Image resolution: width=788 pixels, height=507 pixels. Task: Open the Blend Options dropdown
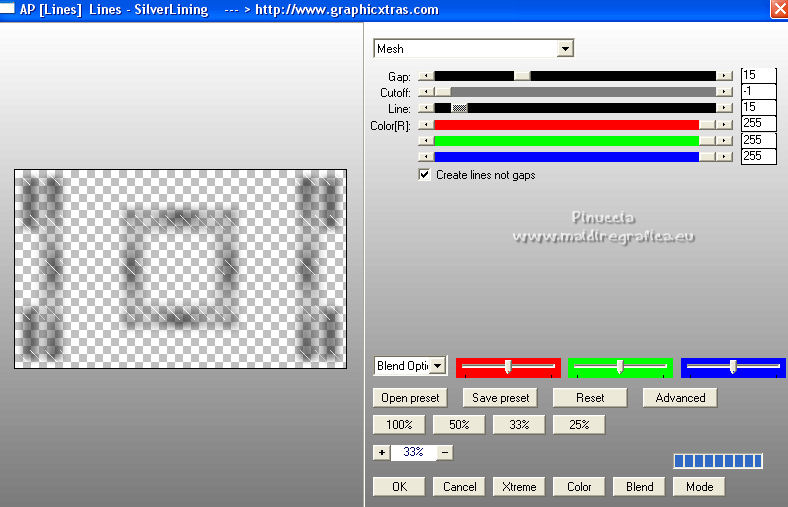[438, 366]
